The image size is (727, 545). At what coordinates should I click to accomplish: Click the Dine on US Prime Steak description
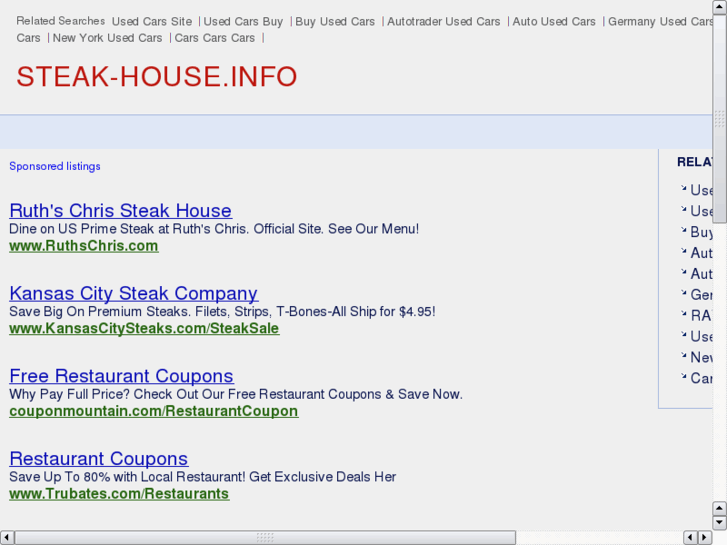(x=214, y=229)
